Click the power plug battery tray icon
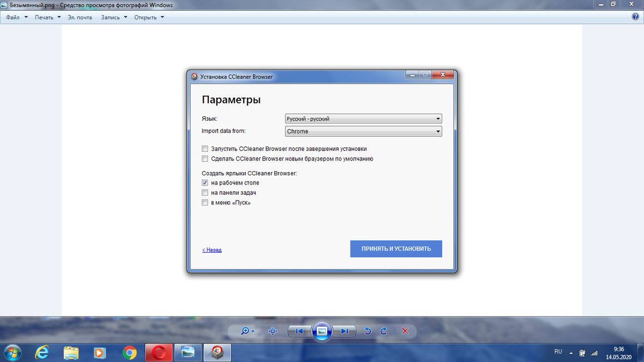This screenshot has width=644, height=362. [583, 352]
